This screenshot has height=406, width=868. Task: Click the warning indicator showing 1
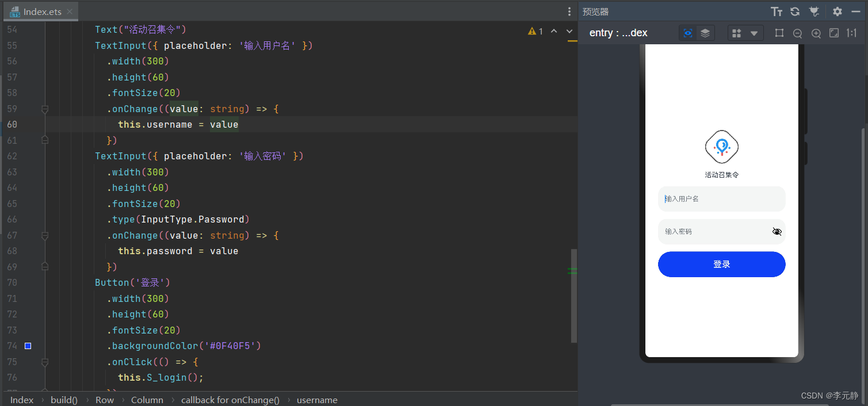536,31
